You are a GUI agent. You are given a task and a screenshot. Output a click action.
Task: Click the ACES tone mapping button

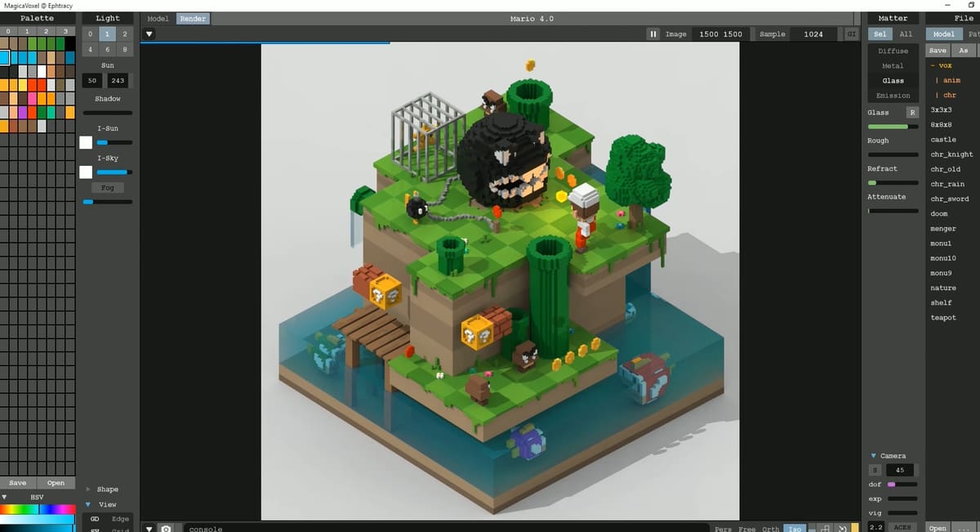tap(902, 527)
